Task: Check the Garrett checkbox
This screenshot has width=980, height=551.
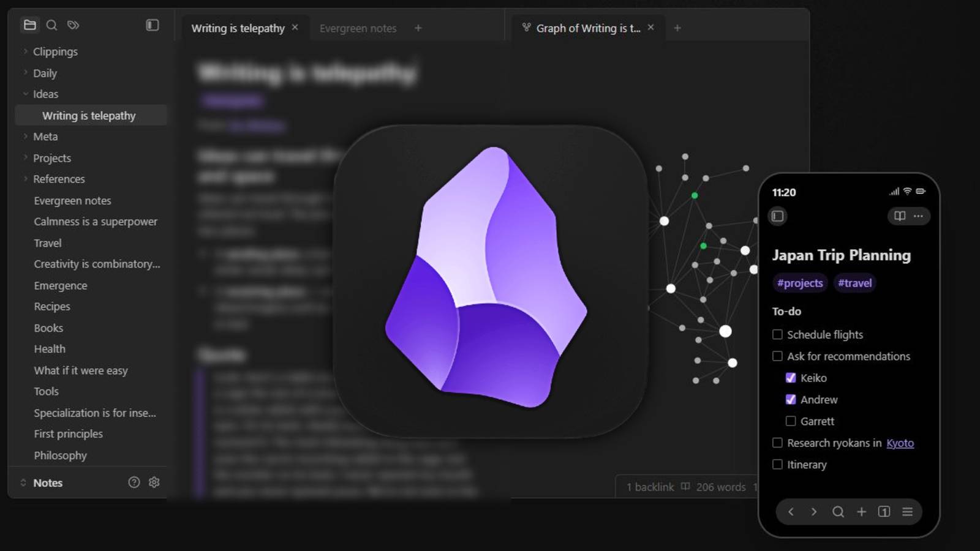Action: pyautogui.click(x=791, y=421)
